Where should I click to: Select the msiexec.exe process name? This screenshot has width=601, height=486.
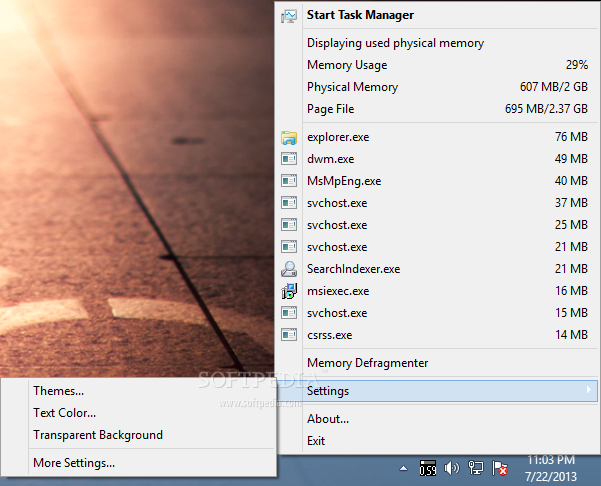(x=338, y=291)
